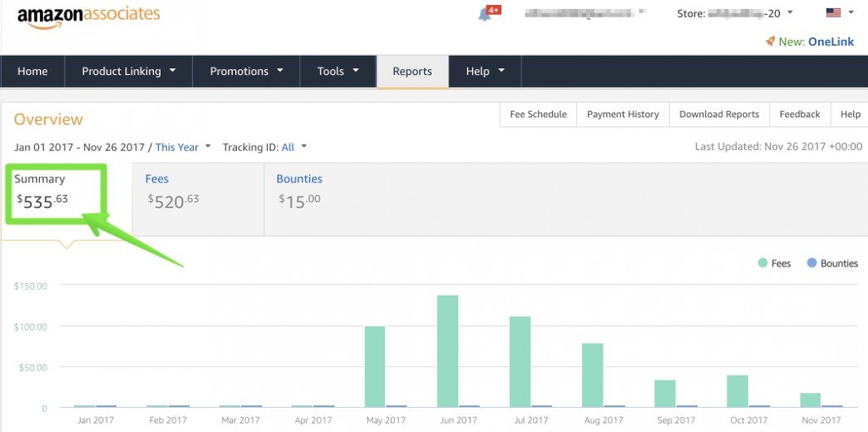Screen dimensions: 868x432
Task: Click the Last Updated Nov 26 2017 text
Action: point(778,146)
